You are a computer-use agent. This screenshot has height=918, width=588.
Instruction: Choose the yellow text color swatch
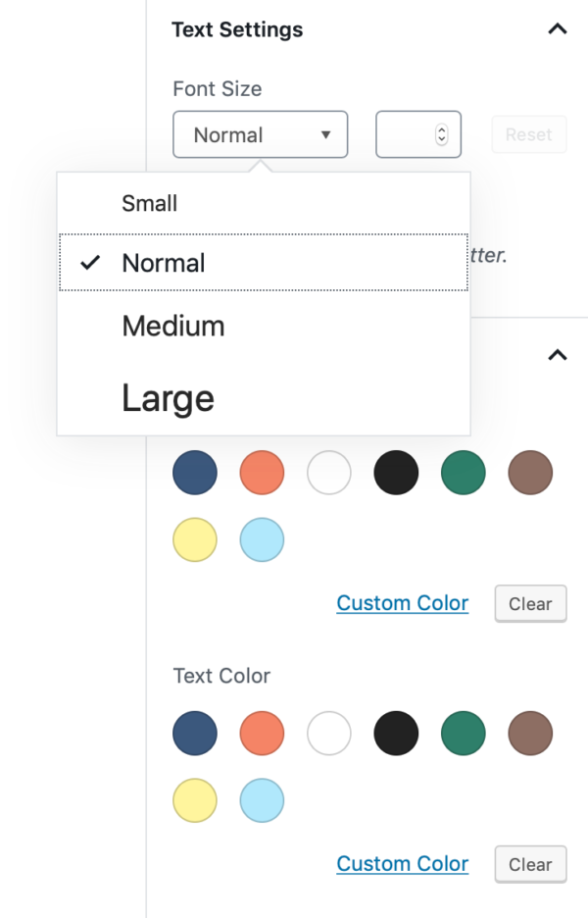pyautogui.click(x=194, y=800)
